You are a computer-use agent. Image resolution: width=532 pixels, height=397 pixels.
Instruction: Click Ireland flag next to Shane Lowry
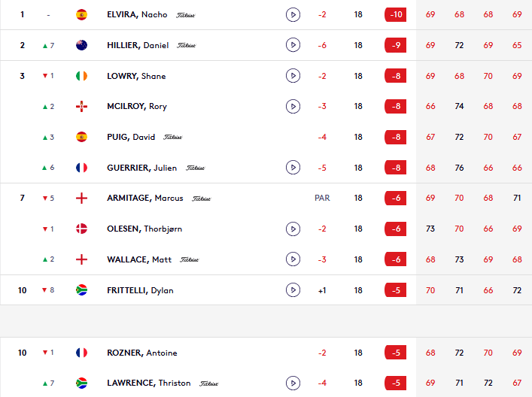(x=82, y=76)
